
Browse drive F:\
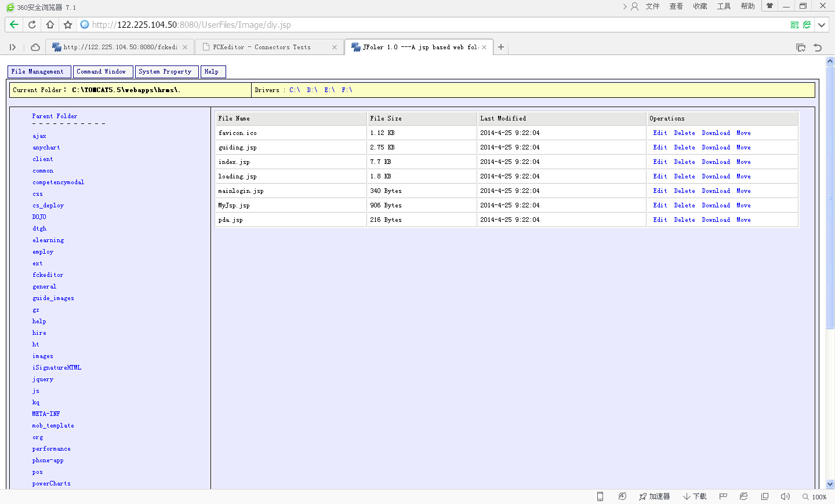pos(347,90)
